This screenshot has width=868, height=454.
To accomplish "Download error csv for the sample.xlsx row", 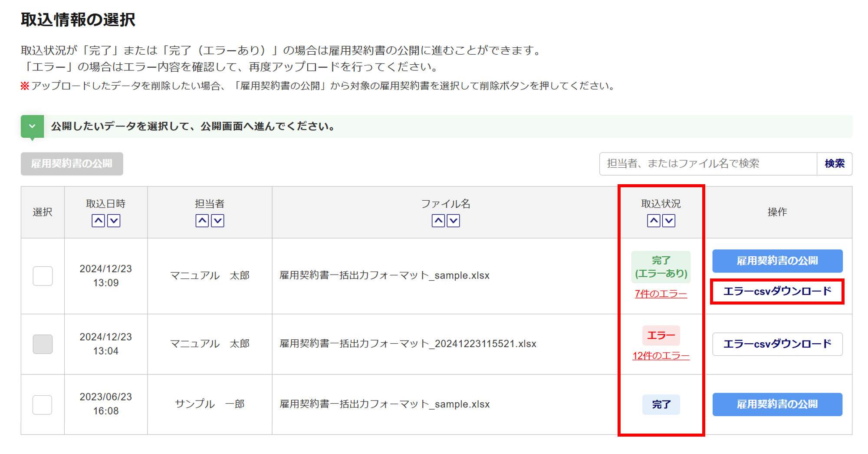I will (777, 292).
